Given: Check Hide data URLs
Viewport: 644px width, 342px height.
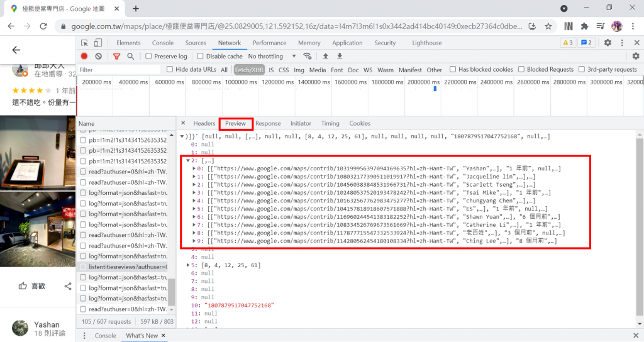Looking at the screenshot, I should pyautogui.click(x=170, y=69).
